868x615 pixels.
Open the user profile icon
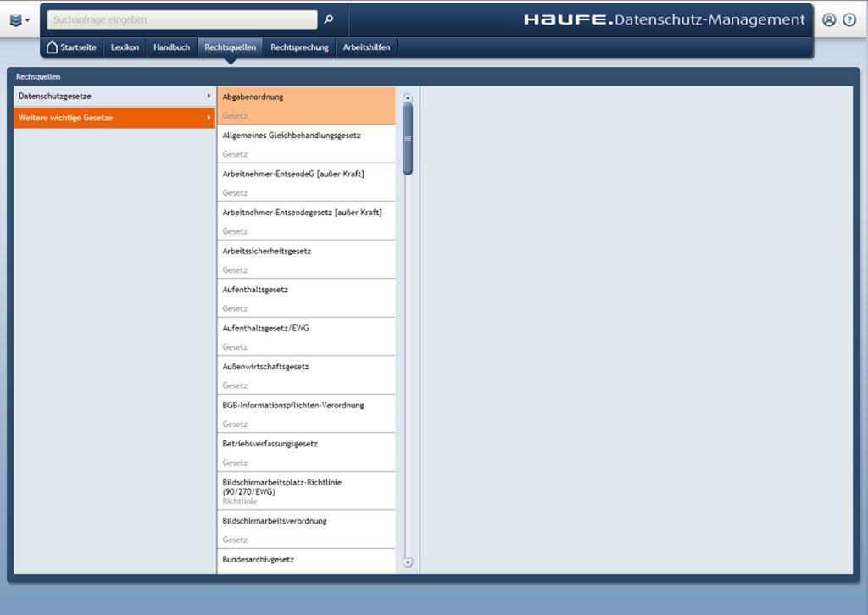[829, 20]
